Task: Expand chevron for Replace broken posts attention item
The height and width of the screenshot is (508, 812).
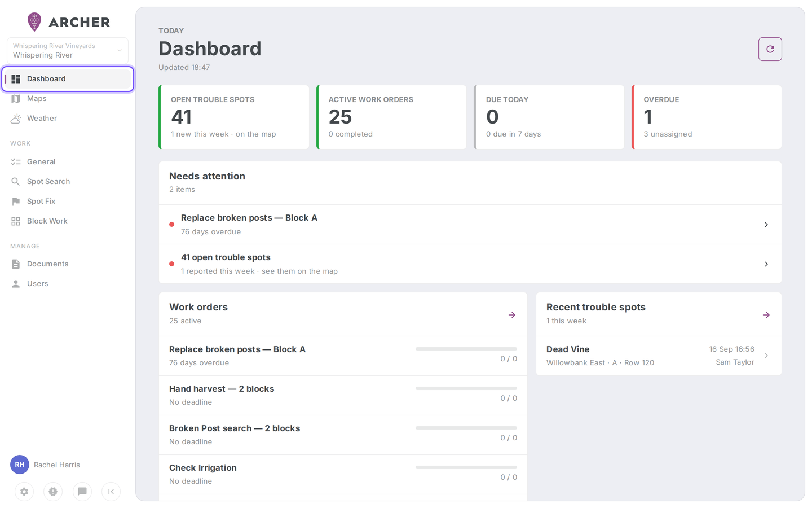Action: coord(766,225)
